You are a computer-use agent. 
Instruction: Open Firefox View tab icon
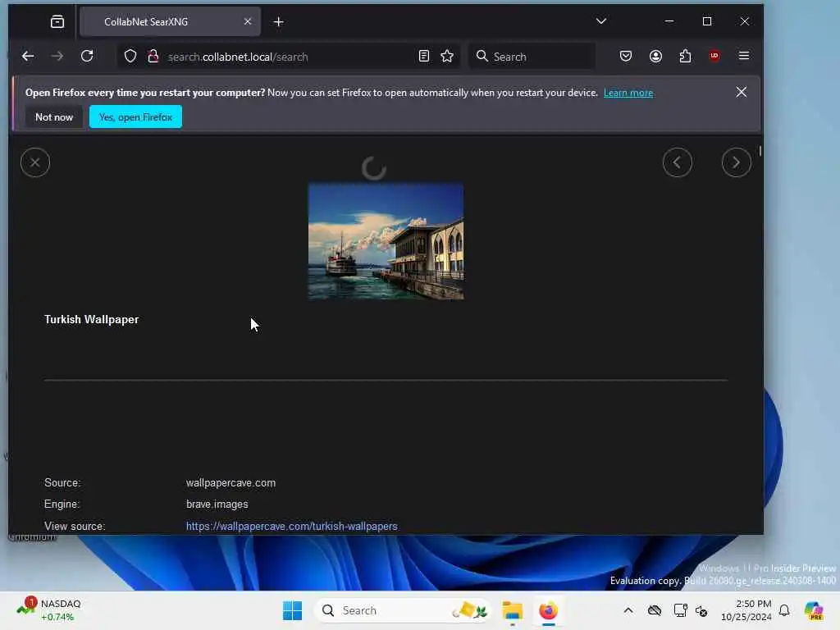[57, 21]
